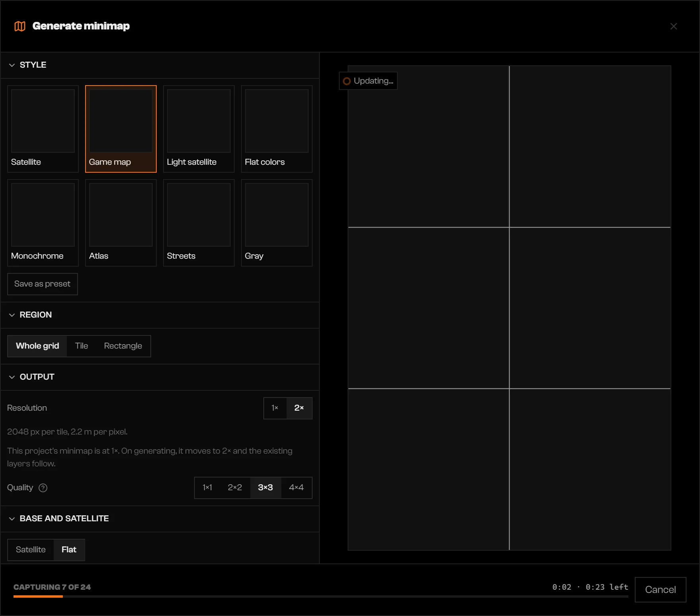
Task: Open the Quality help question-mark icon
Action: click(x=43, y=488)
